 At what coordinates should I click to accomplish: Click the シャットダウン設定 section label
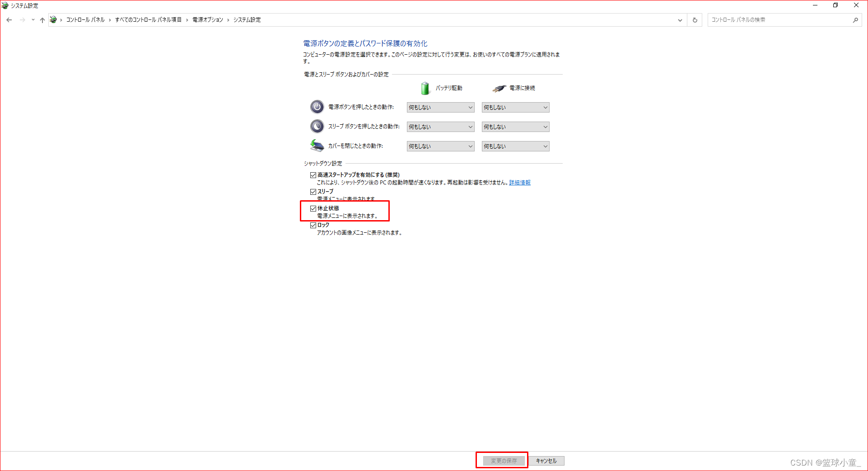pos(323,163)
